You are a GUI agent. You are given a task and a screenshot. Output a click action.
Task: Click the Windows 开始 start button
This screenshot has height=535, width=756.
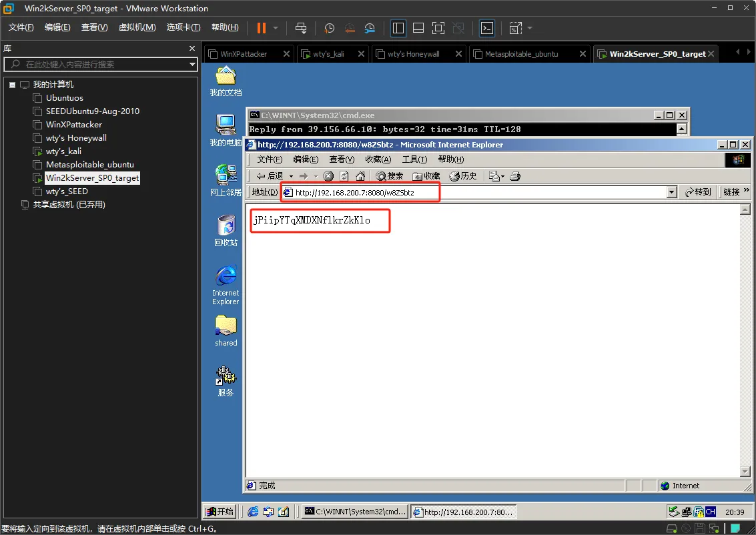(x=220, y=512)
